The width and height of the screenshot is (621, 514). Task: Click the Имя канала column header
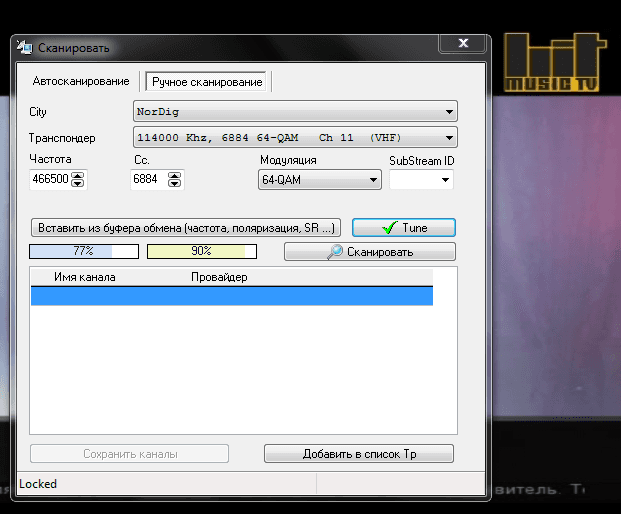coord(85,277)
